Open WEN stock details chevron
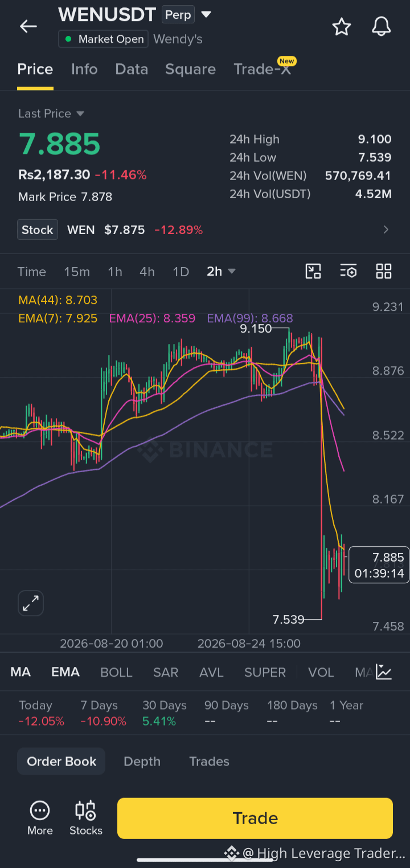The height and width of the screenshot is (868, 410). pyautogui.click(x=386, y=230)
